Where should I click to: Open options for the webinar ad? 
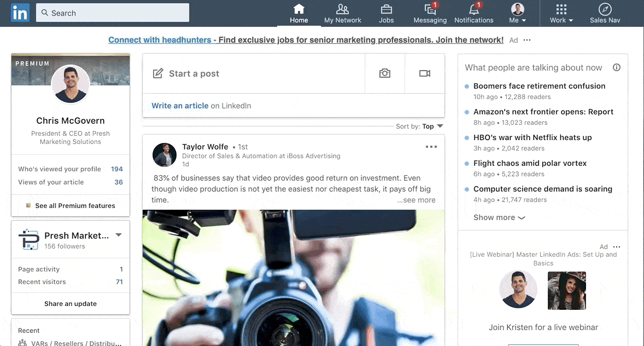pos(617,247)
